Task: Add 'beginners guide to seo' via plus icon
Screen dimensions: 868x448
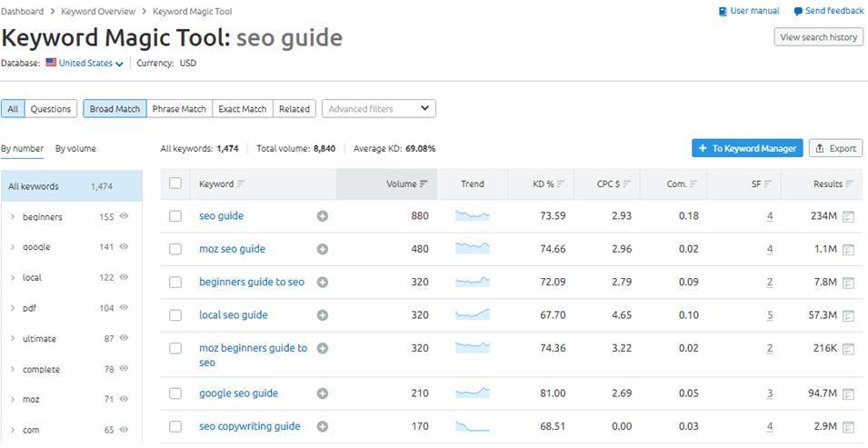Action: (322, 283)
